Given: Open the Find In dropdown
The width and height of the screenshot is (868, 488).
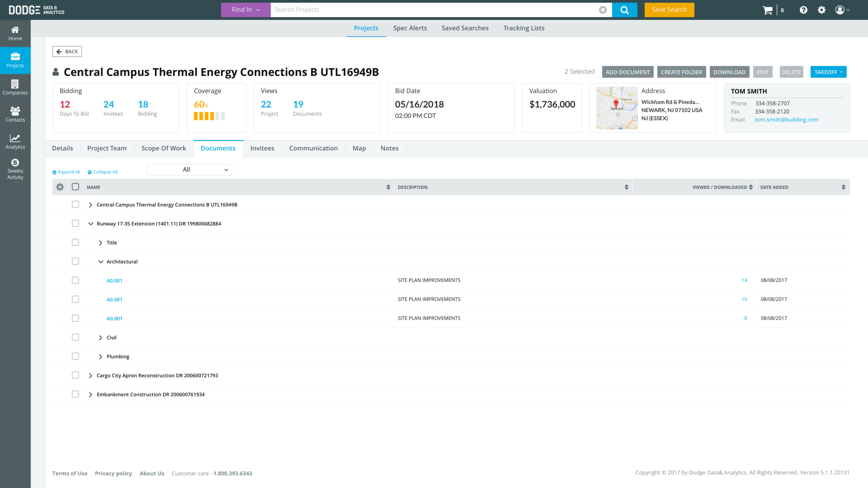Looking at the screenshot, I should point(245,10).
